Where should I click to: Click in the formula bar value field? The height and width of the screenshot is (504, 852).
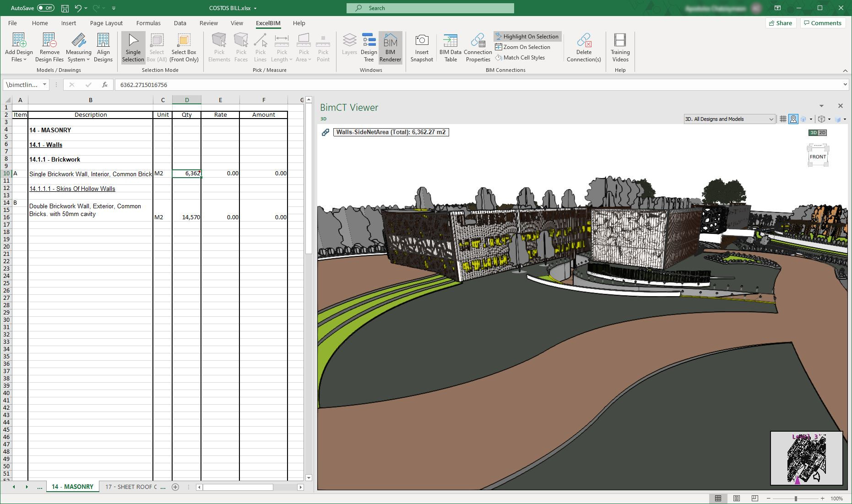tap(478, 85)
